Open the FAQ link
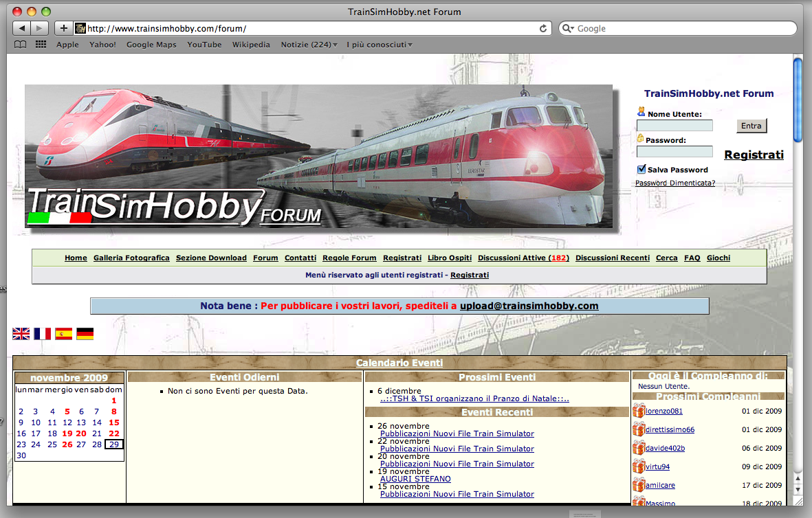The width and height of the screenshot is (812, 518). click(x=692, y=258)
